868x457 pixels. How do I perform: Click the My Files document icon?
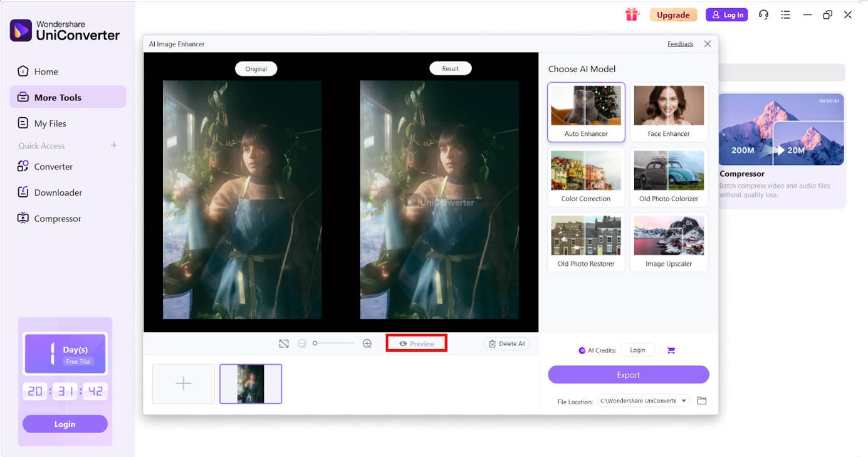point(23,123)
